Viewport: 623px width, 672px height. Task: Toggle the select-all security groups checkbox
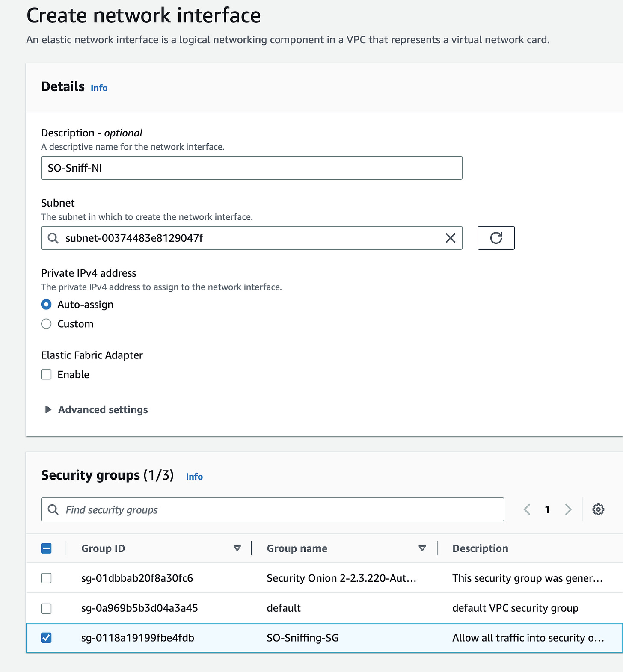[x=46, y=548]
